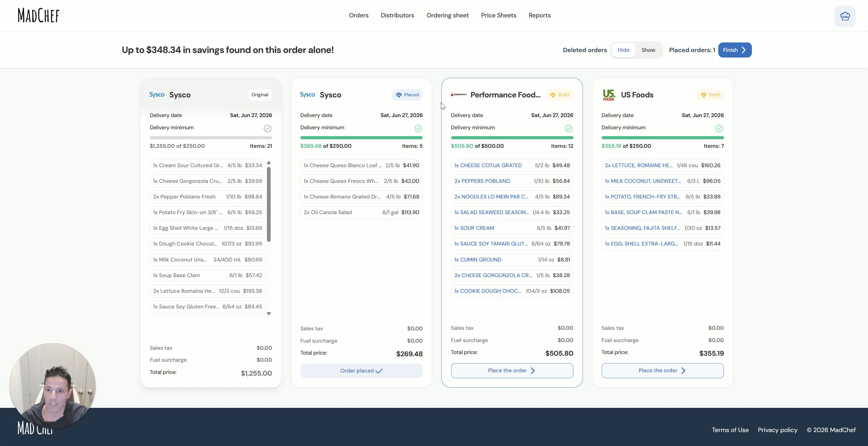868x446 pixels.
Task: Select Soup Base Clam row
Action: (207, 275)
